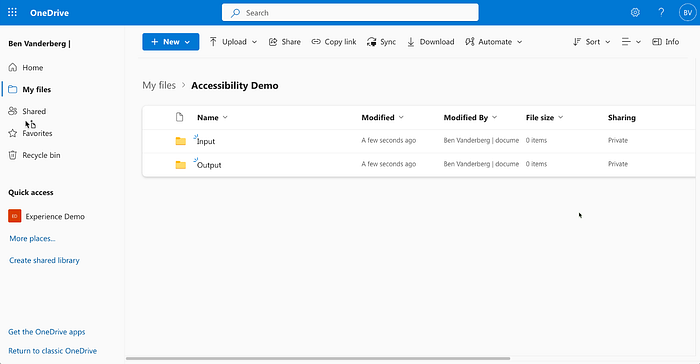This screenshot has height=364, width=700.
Task: Click the Download arrow icon
Action: 411,42
